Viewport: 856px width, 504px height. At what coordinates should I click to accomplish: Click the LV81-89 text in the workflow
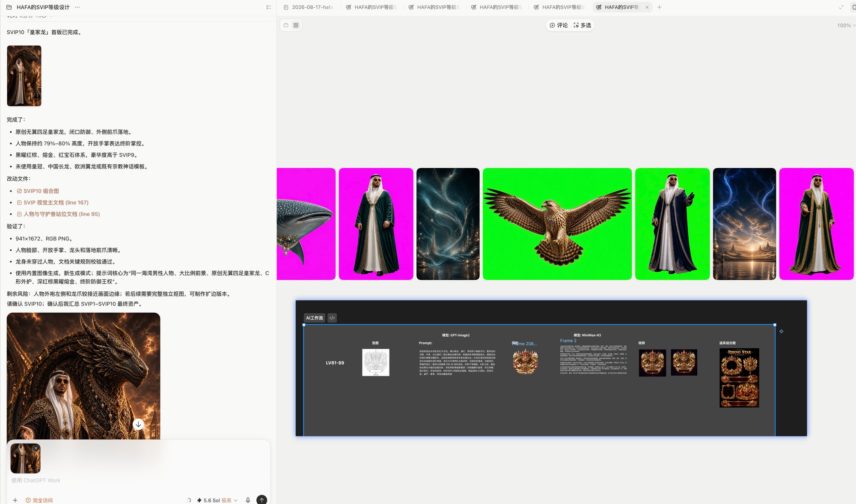335,363
